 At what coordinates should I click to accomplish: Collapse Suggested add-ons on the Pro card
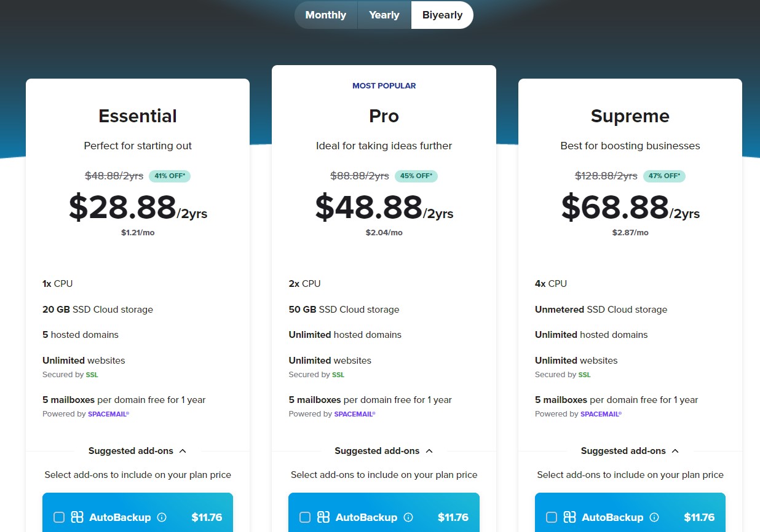(x=384, y=450)
